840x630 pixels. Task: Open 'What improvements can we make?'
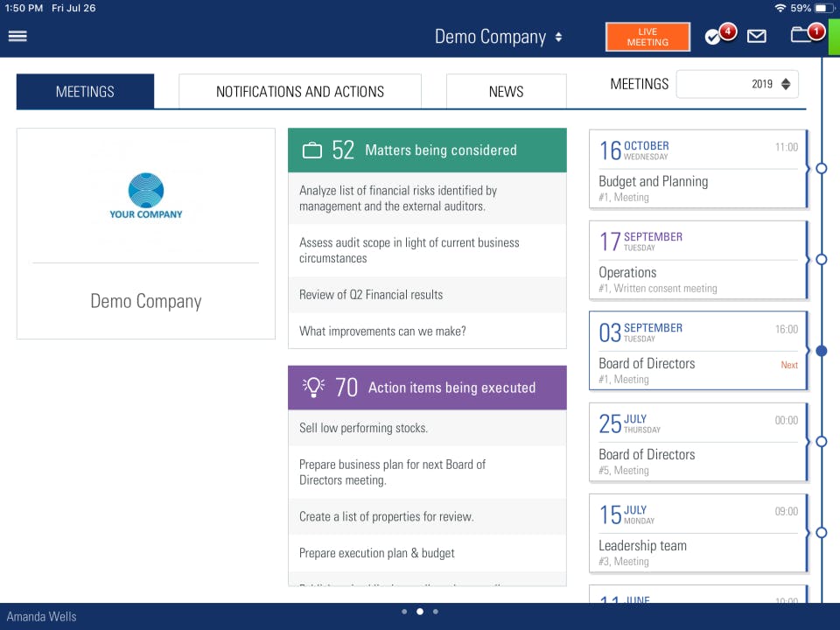(x=427, y=331)
